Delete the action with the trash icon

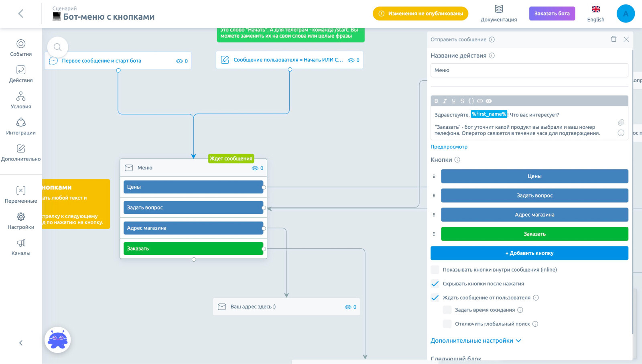pyautogui.click(x=614, y=39)
